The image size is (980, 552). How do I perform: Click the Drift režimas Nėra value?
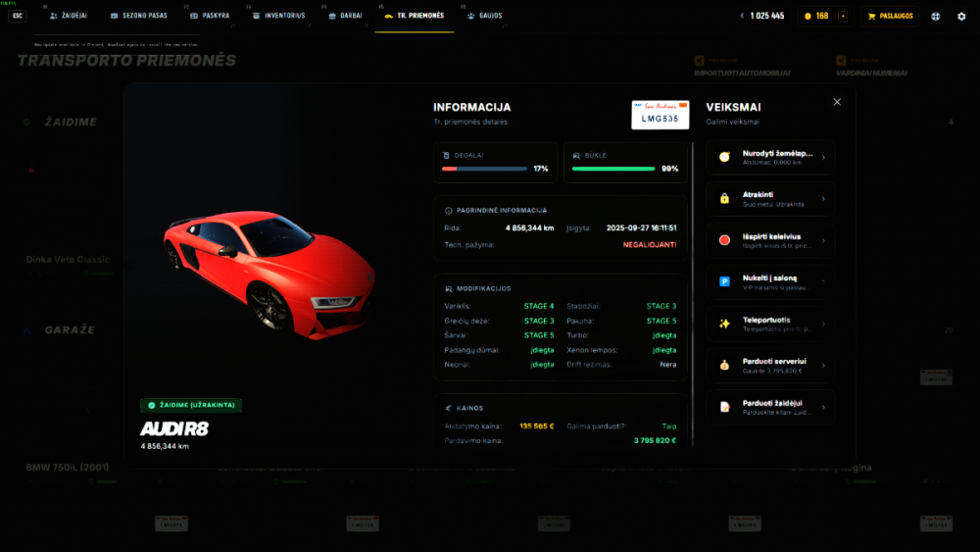(668, 365)
